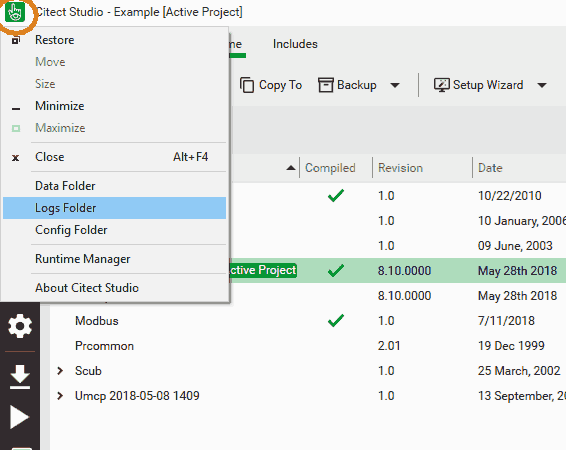This screenshot has width=566, height=450.
Task: Click the sort arrow on the name column
Action: (x=291, y=168)
